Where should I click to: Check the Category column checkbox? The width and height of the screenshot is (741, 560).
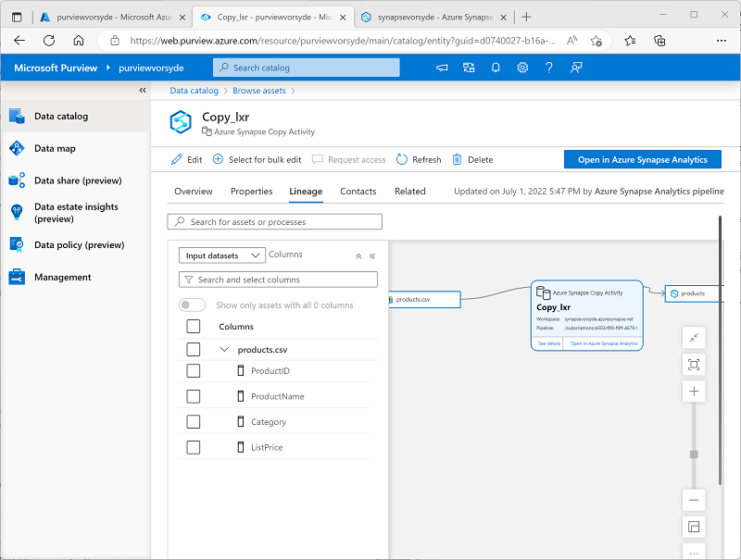pyautogui.click(x=194, y=422)
